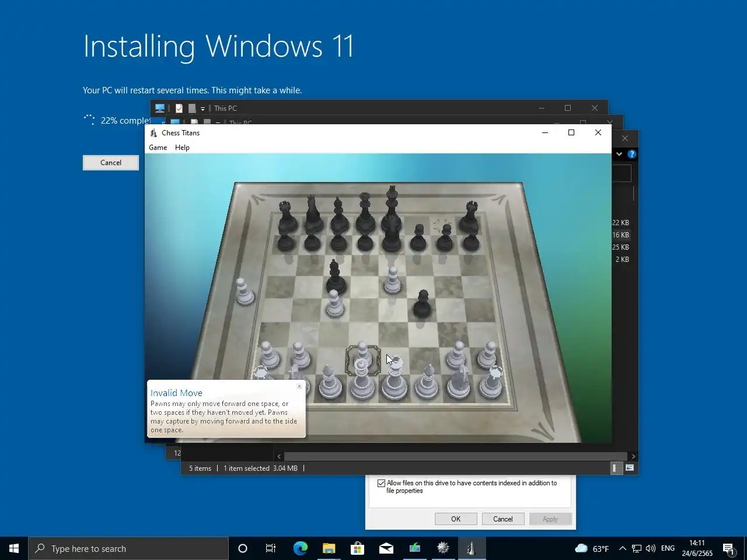Open File Explorer blue Help icon

coord(632,154)
